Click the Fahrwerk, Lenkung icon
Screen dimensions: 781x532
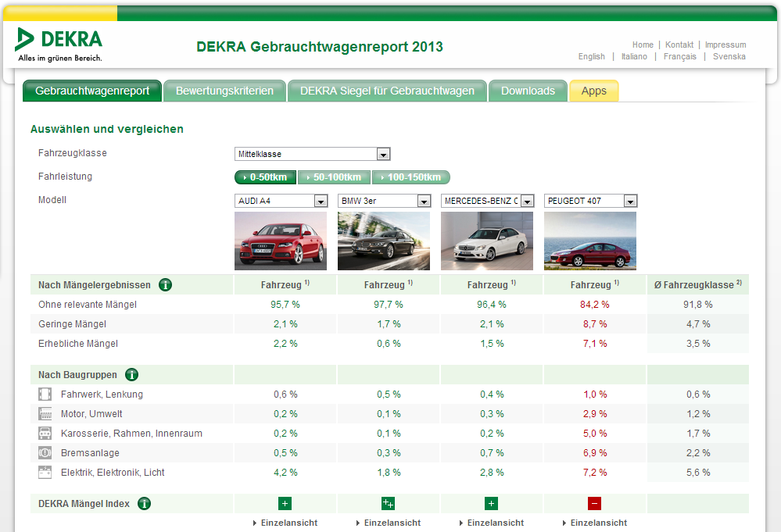click(x=45, y=395)
